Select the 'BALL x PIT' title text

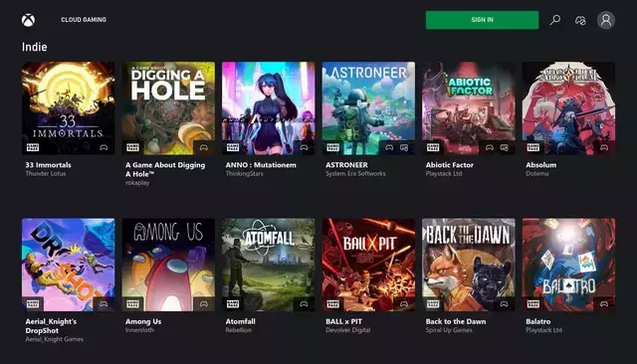point(343,321)
